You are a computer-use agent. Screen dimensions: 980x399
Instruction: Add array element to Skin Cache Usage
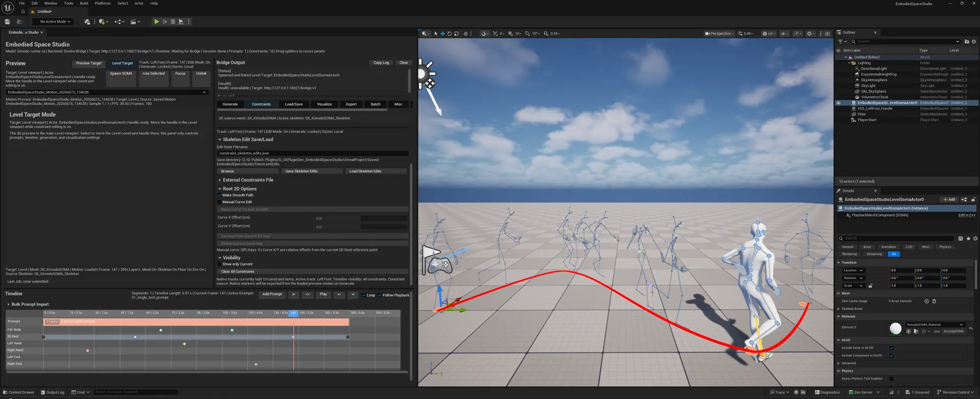tap(926, 301)
